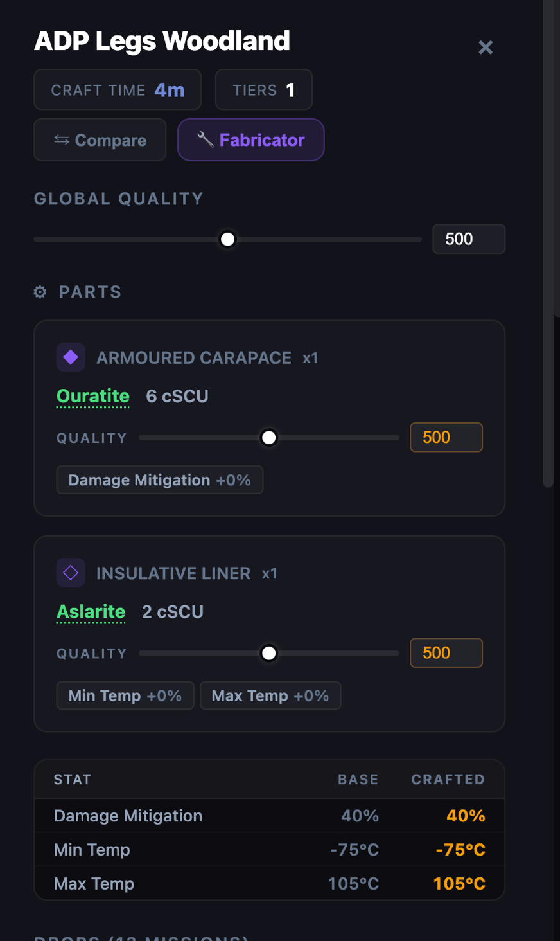
Task: Open the Ouratite material link
Action: tap(92, 396)
